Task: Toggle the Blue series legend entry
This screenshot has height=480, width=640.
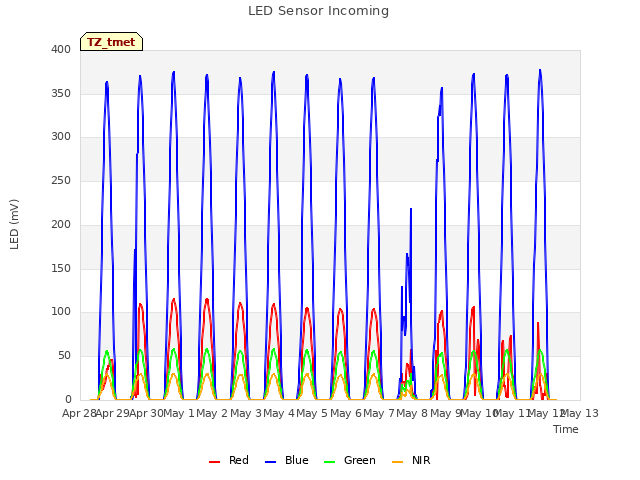Action: pos(287,460)
